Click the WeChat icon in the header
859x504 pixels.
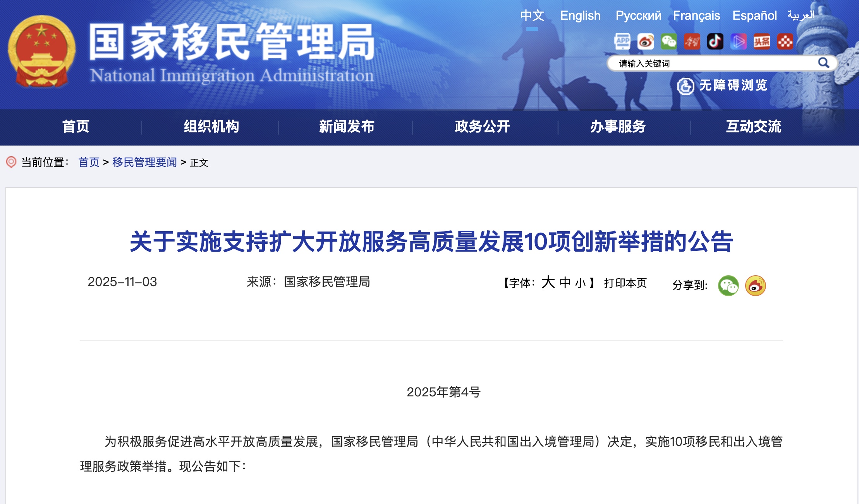pyautogui.click(x=669, y=41)
